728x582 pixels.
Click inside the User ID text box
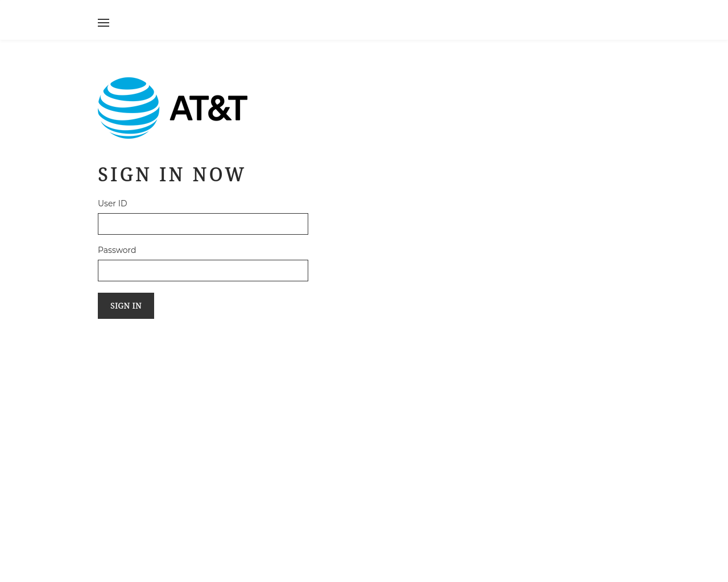tap(203, 224)
